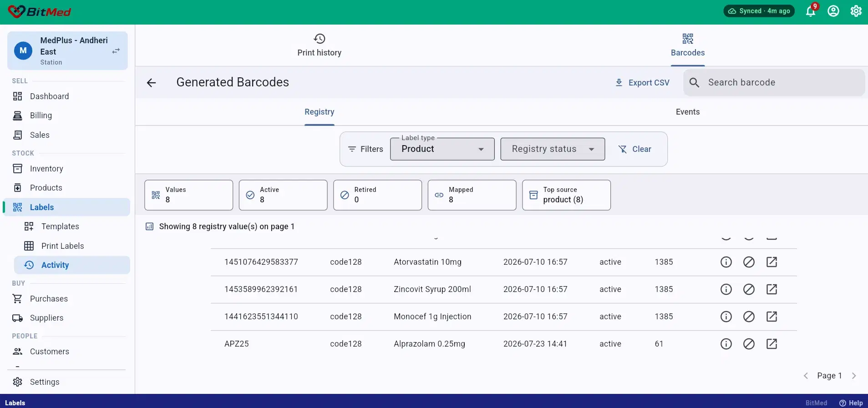View info for Alprazolam 0.25mg barcode
Viewport: 868px width, 408px height.
pyautogui.click(x=726, y=344)
